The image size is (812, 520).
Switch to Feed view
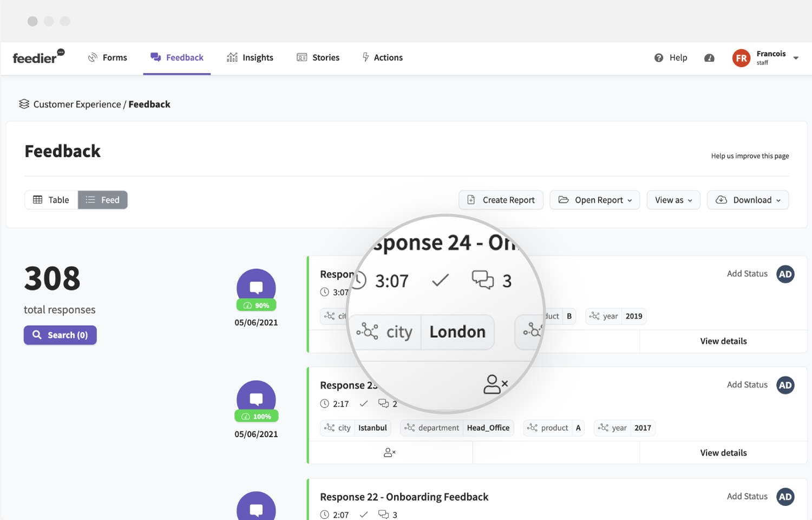click(103, 200)
